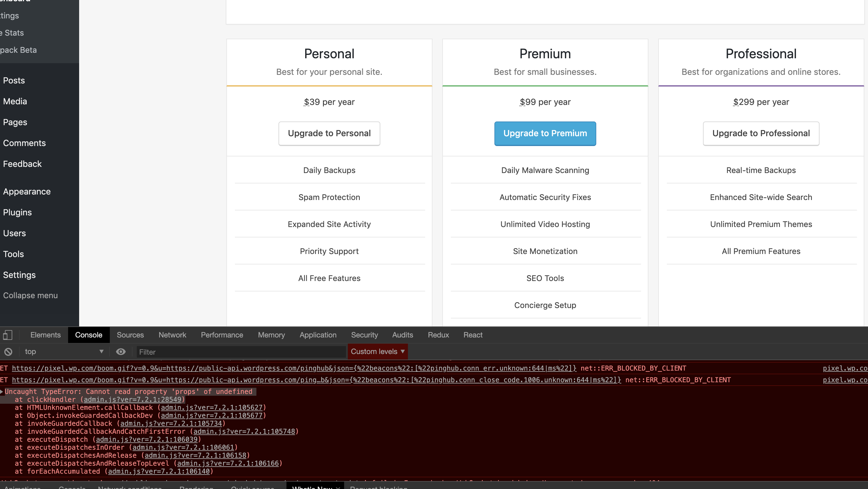Open the Custom levels dropdown

click(x=377, y=352)
